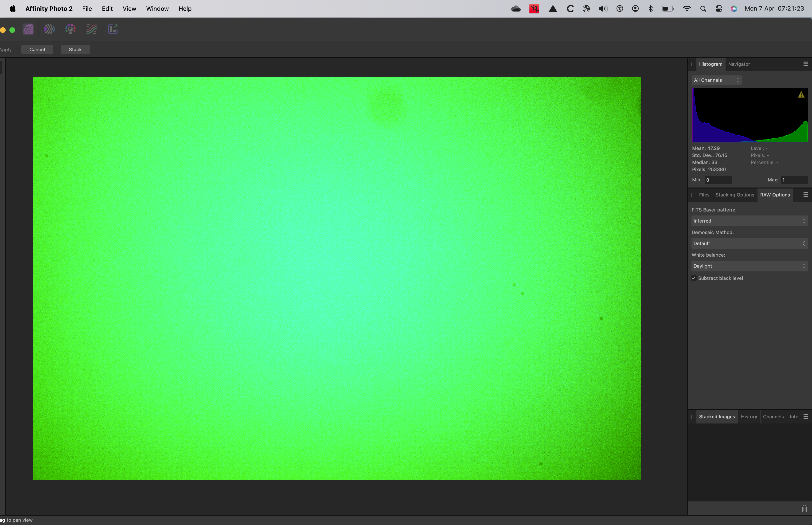
Task: Open the Histogram panel options menu
Action: click(x=805, y=64)
